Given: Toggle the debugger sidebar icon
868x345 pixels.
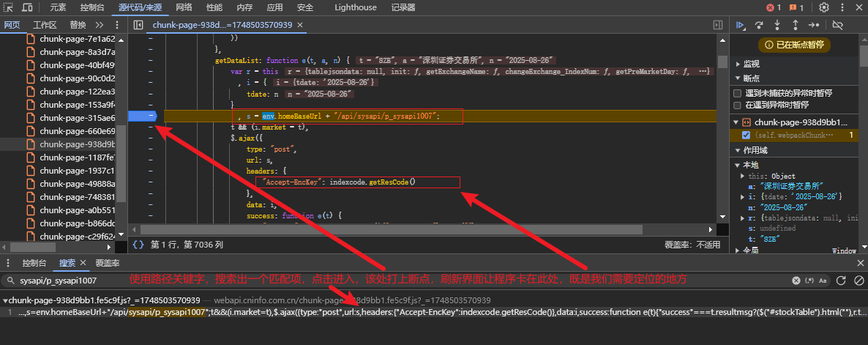Looking at the screenshot, I should pos(718,25).
